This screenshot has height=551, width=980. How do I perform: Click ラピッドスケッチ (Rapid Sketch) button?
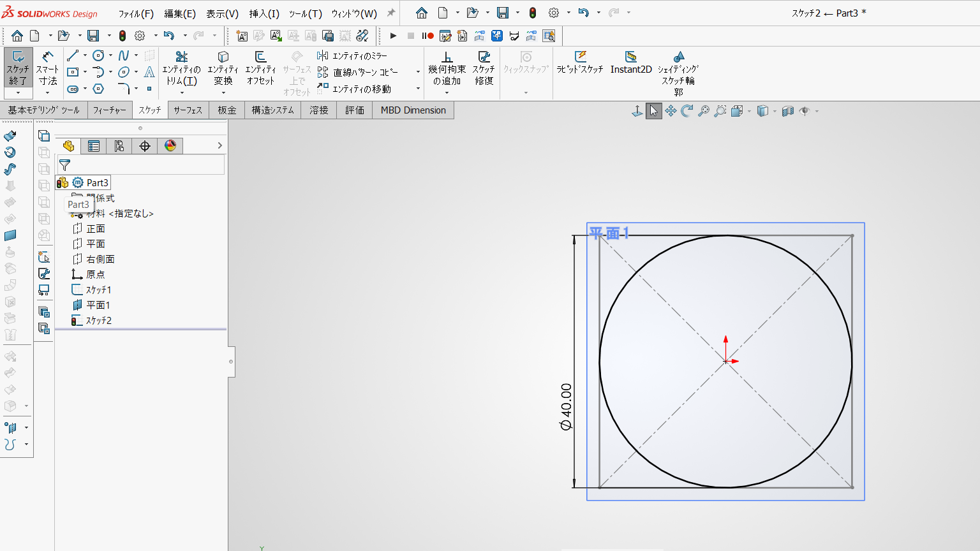579,62
